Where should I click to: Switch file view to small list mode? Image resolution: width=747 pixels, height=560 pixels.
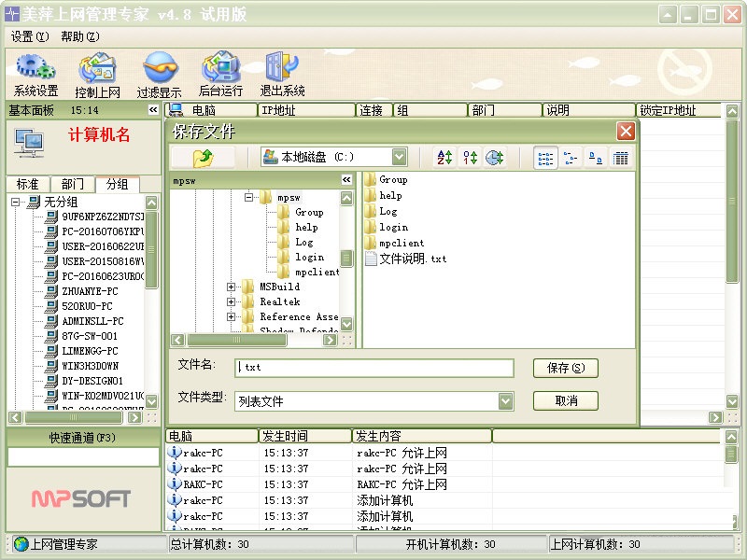click(x=546, y=158)
